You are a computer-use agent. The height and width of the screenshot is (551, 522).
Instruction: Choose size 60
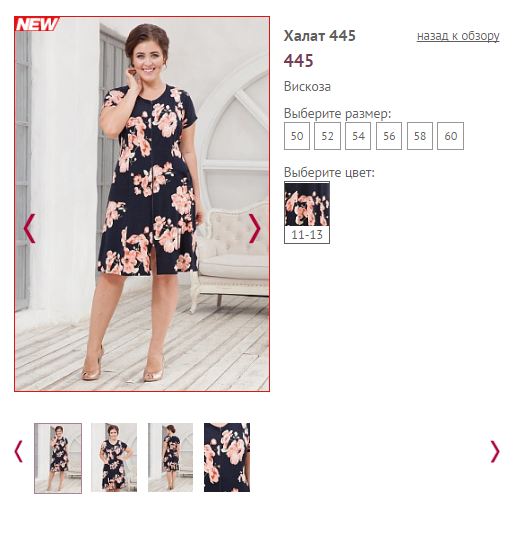[450, 136]
